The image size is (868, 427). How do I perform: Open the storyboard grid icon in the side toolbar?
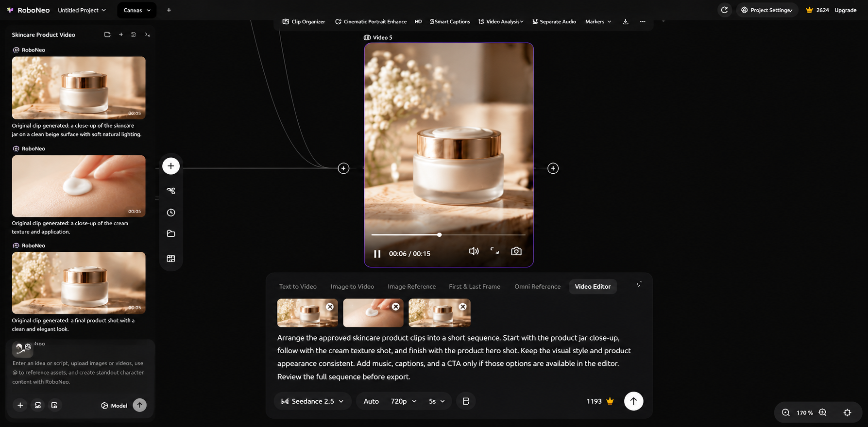click(x=171, y=259)
